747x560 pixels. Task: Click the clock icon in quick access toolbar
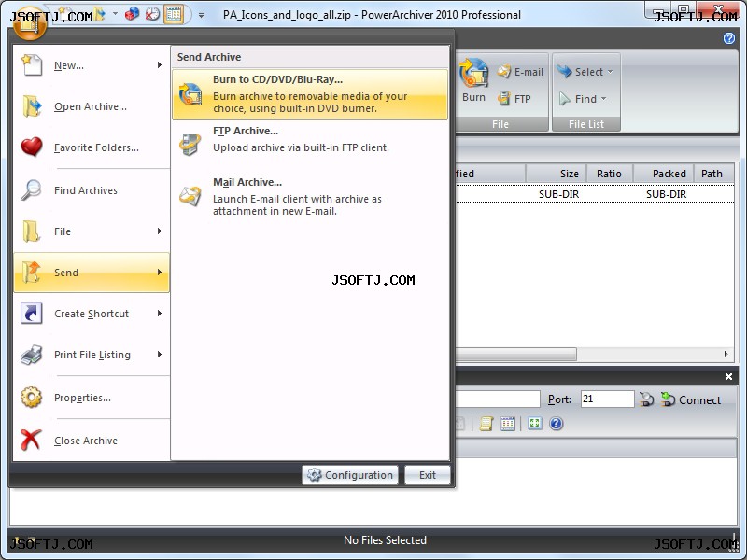pos(152,14)
